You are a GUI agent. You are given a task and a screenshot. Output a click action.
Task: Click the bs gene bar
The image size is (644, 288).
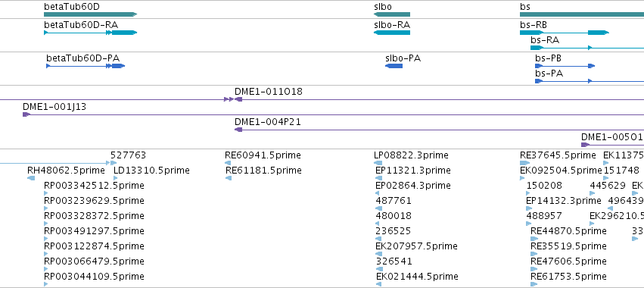[x=582, y=14]
